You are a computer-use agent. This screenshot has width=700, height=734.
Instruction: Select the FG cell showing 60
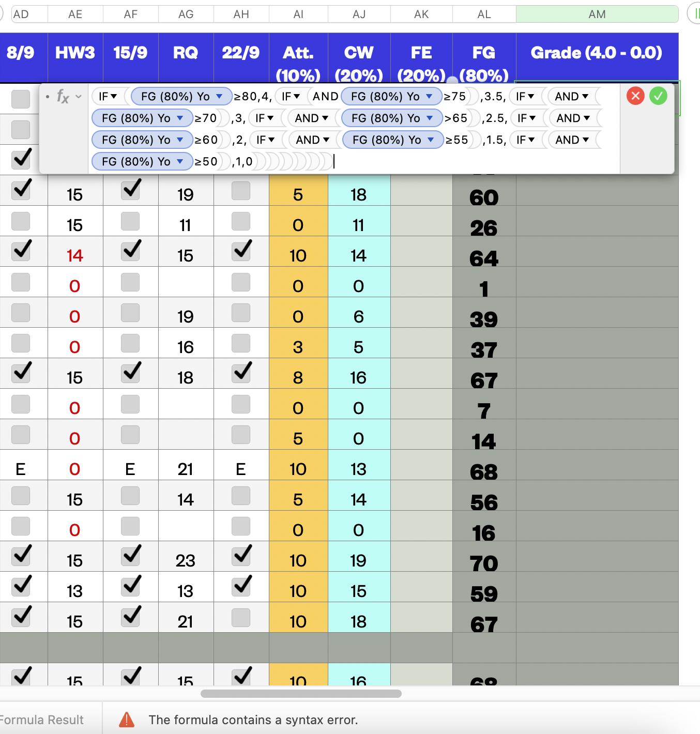pos(484,191)
